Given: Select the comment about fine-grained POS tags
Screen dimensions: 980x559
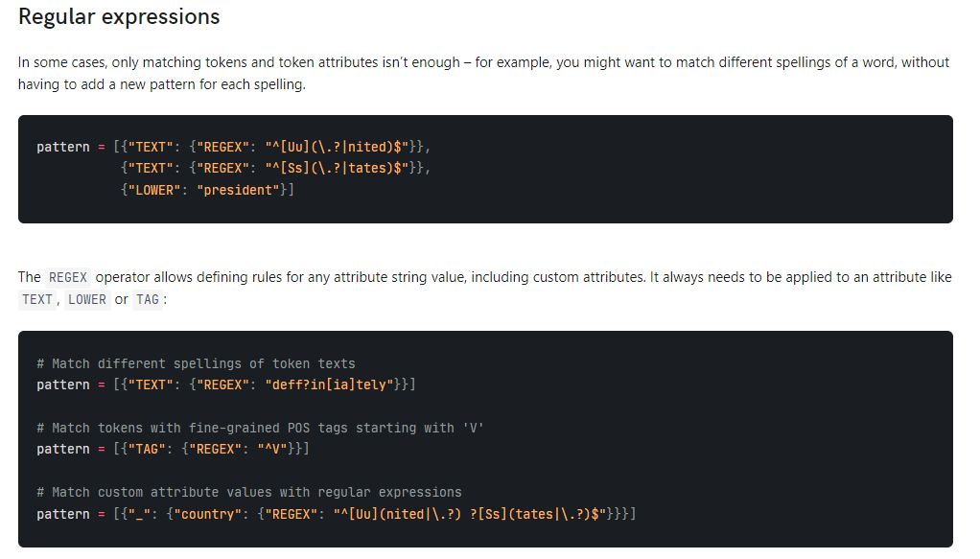Looking at the screenshot, I should (268, 427).
